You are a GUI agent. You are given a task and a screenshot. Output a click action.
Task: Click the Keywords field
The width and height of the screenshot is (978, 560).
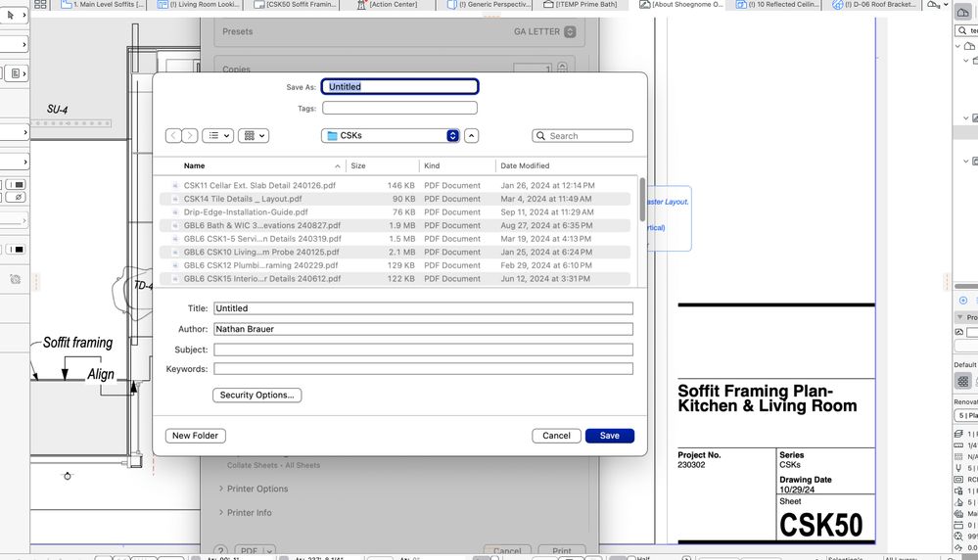click(423, 368)
